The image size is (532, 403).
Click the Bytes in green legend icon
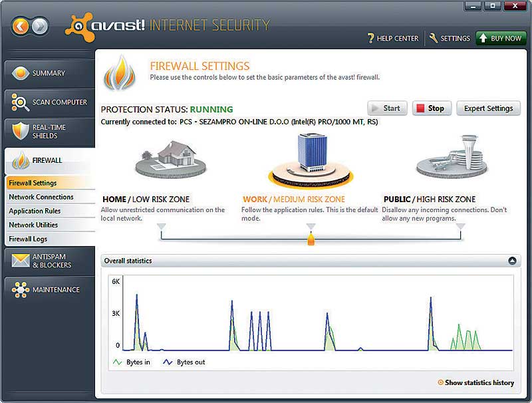click(117, 362)
